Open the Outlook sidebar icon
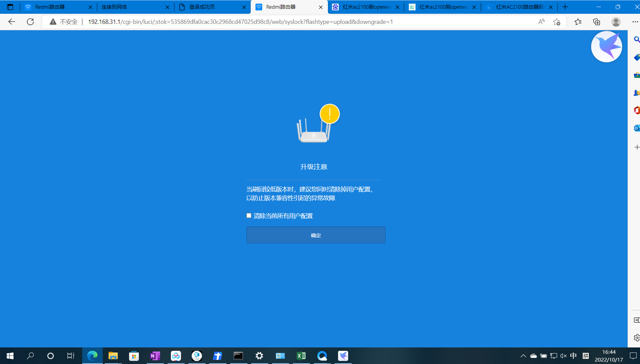 (x=637, y=128)
